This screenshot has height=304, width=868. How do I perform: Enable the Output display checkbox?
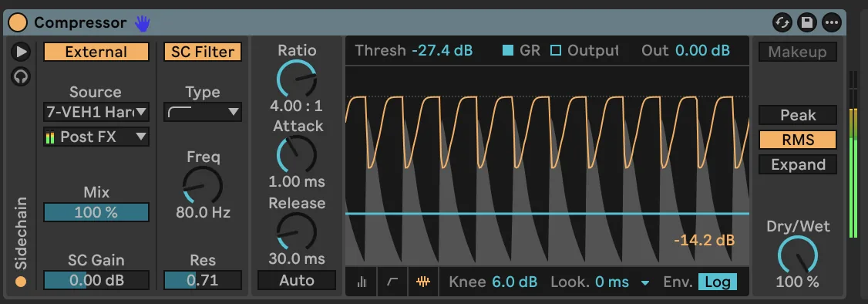(x=555, y=51)
